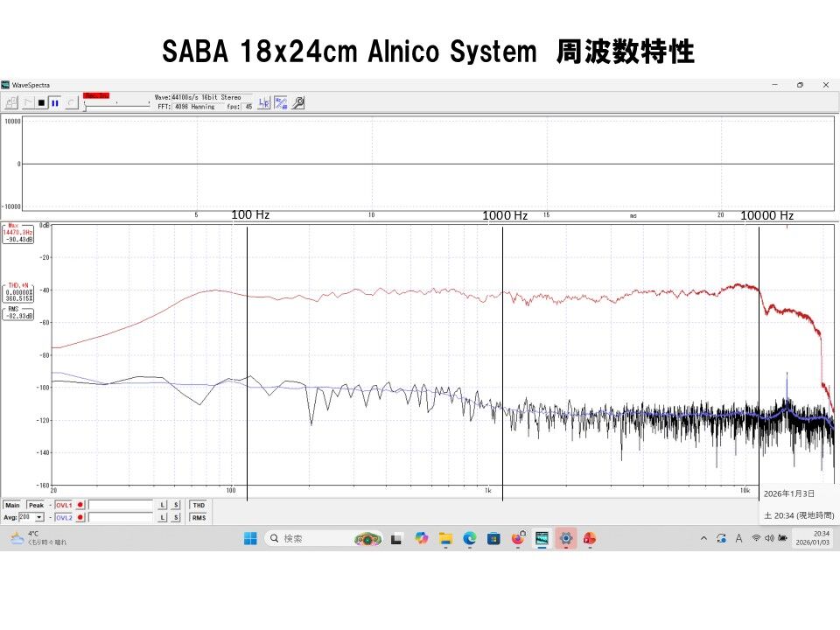Open Task View from the taskbar
Screen dimensions: 840x630
point(396,538)
